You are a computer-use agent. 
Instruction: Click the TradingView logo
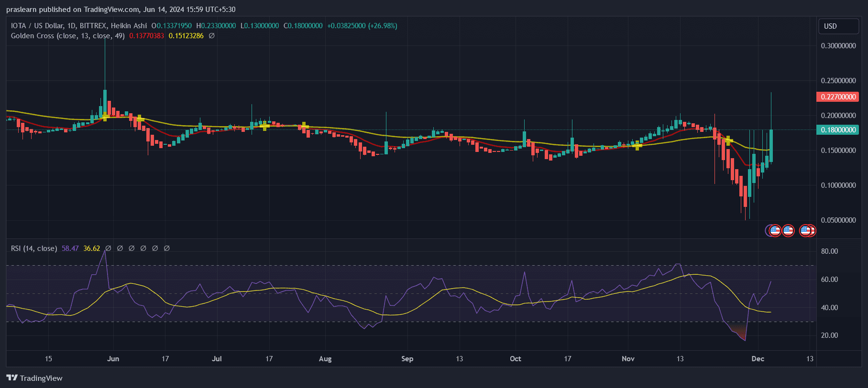(34, 378)
